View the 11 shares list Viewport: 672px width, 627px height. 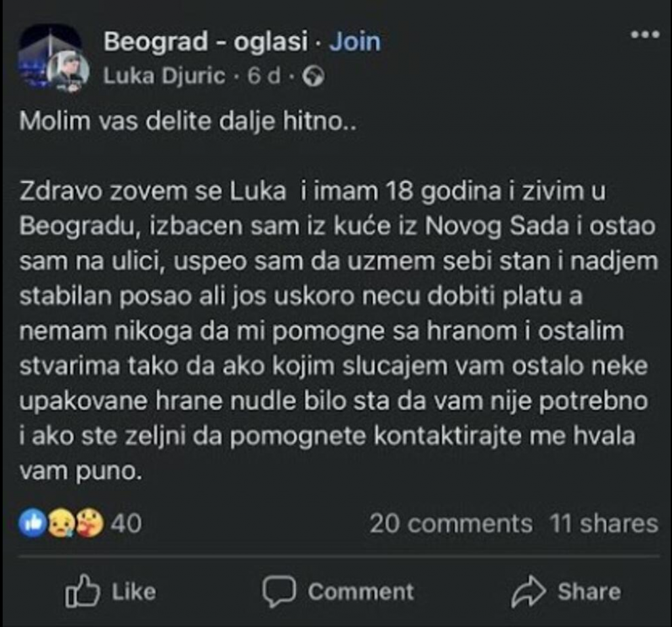pyautogui.click(x=604, y=523)
